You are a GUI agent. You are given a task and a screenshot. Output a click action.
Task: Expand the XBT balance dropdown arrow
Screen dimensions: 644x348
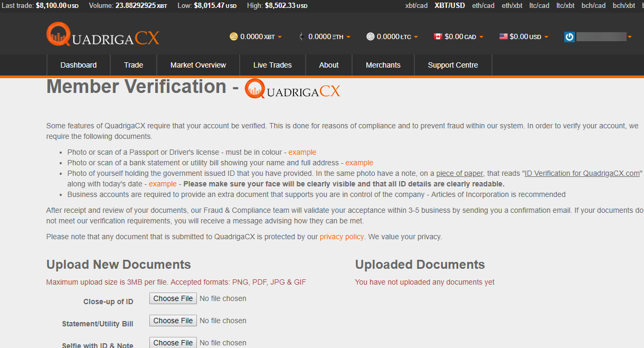coord(280,37)
